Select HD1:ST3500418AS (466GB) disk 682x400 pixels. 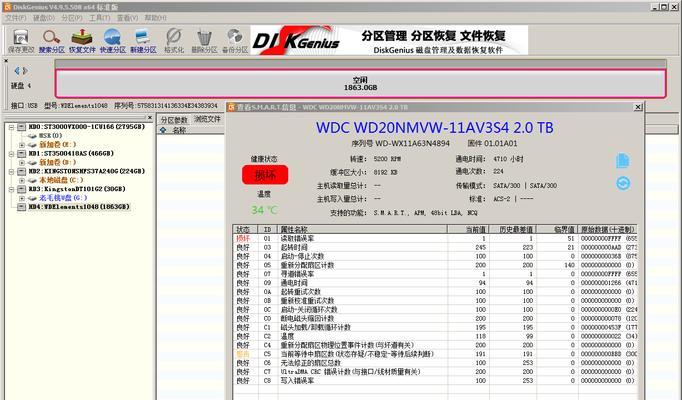71,153
